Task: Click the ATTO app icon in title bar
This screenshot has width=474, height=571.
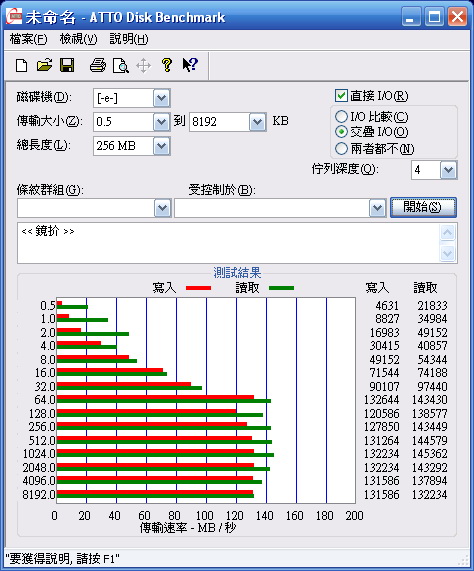Action: point(14,17)
